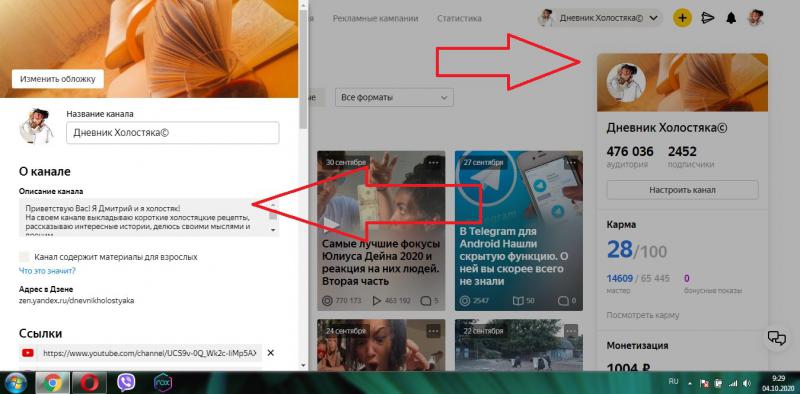Click the network signal tray icon
The image size is (800, 394).
click(x=733, y=383)
